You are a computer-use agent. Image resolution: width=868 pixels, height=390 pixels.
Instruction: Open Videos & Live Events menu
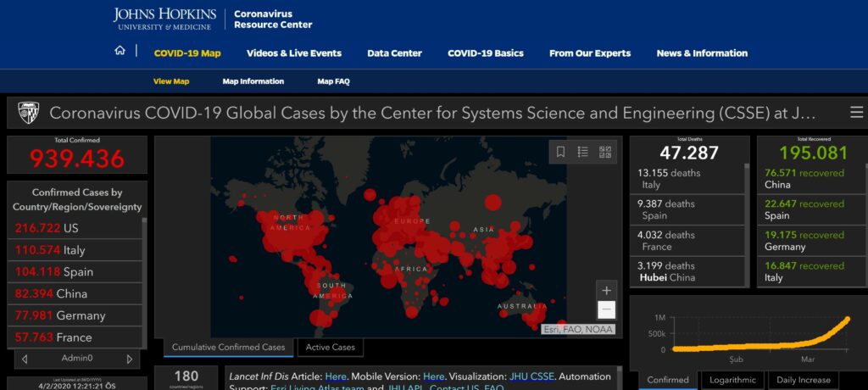click(294, 53)
